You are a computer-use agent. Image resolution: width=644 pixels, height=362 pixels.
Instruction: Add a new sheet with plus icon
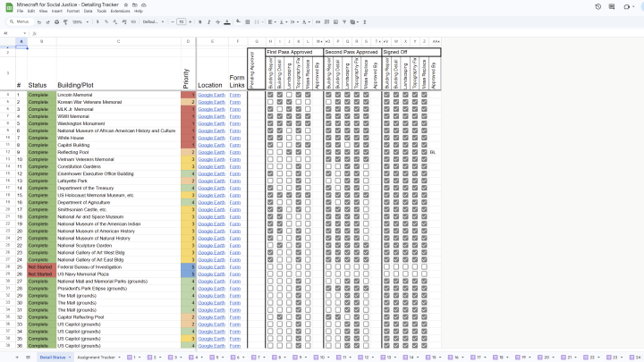coord(17,357)
